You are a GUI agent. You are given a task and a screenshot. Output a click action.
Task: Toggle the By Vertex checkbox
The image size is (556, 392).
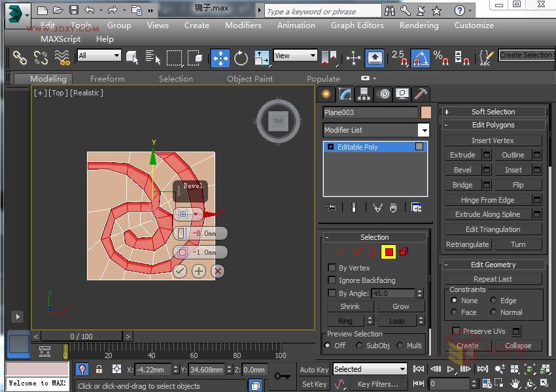coord(333,268)
